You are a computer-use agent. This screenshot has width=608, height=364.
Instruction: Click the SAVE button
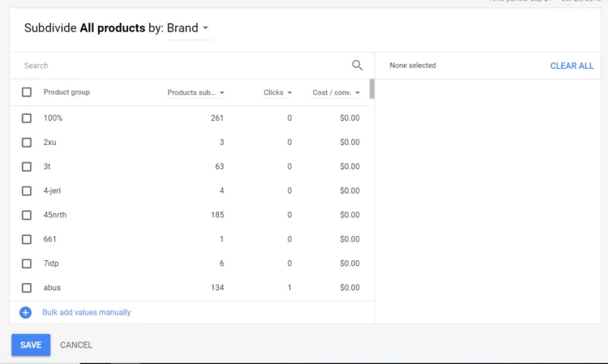(31, 345)
